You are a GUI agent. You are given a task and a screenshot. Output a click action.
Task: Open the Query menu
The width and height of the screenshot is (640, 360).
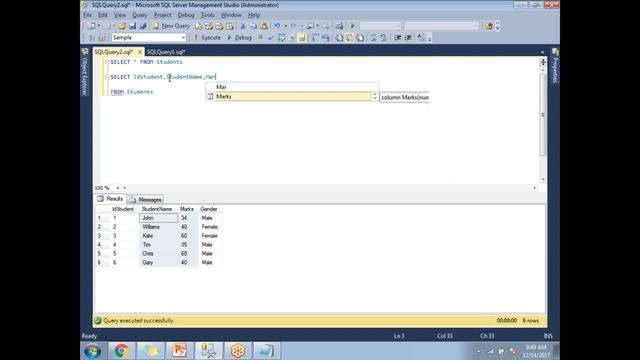tap(140, 15)
